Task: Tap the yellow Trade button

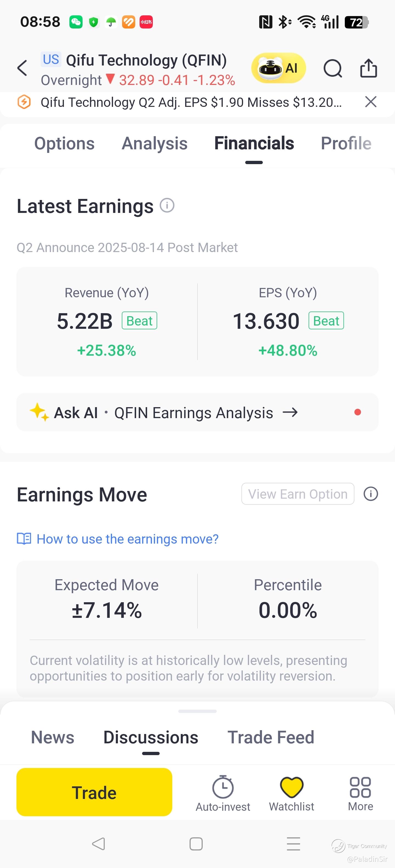Action: point(94,792)
